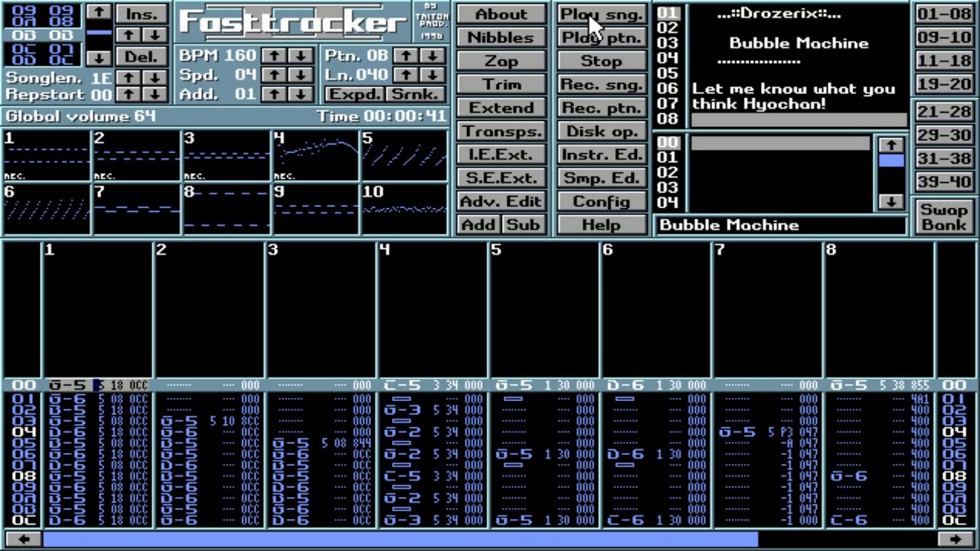Image resolution: width=980 pixels, height=551 pixels.
Task: Click the Ins. button for song position
Action: pyautogui.click(x=142, y=13)
